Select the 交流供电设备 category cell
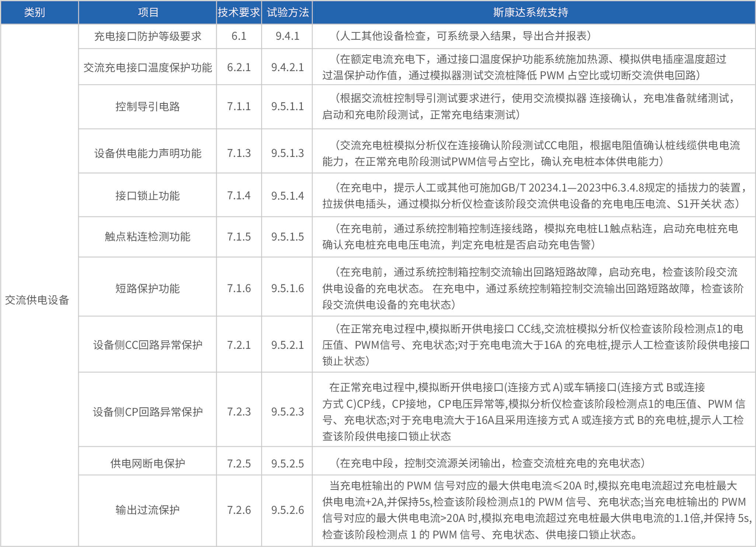 (37, 300)
